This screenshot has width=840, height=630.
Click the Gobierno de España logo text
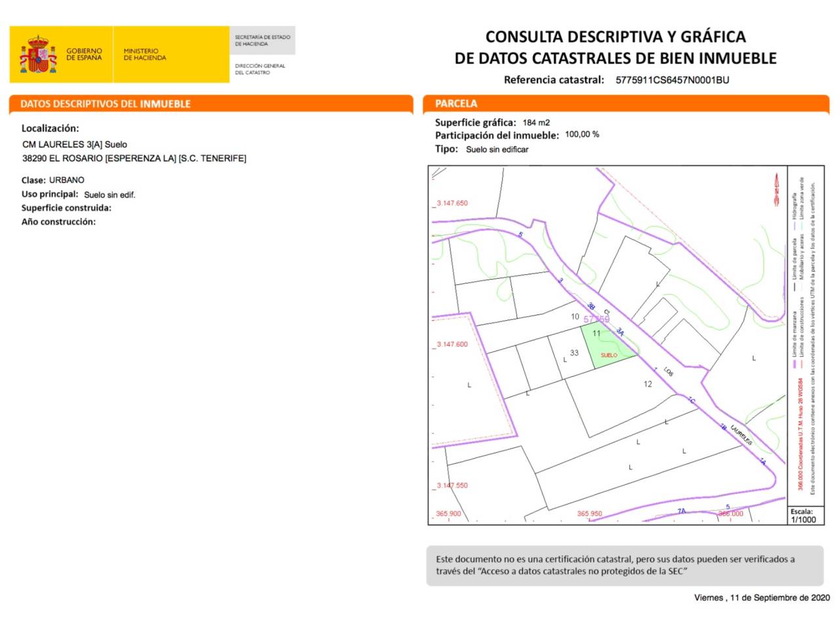click(84, 54)
